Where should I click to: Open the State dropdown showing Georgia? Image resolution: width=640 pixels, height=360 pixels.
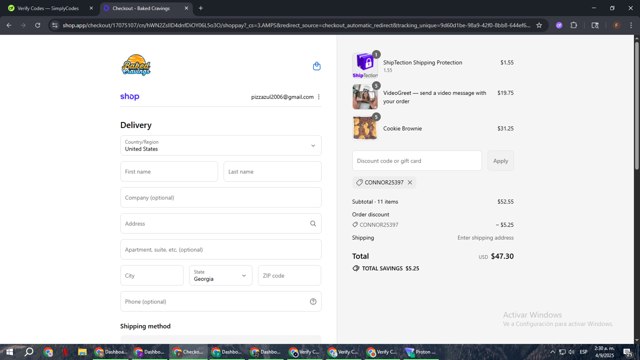point(220,276)
